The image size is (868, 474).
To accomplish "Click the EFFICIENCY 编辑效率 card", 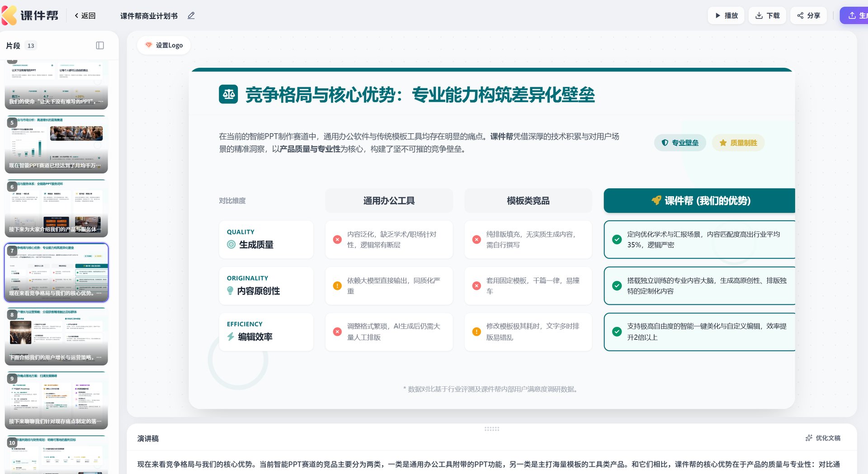I will pos(266,332).
